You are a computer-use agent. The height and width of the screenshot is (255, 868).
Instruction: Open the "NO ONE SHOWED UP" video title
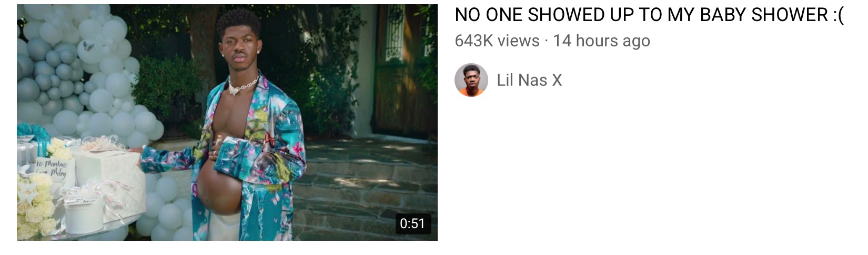pyautogui.click(x=649, y=15)
